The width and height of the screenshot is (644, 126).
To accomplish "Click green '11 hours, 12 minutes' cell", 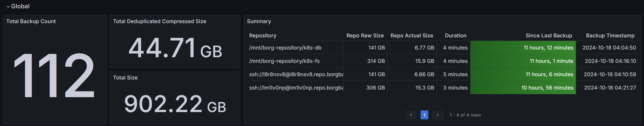I will (548, 48).
